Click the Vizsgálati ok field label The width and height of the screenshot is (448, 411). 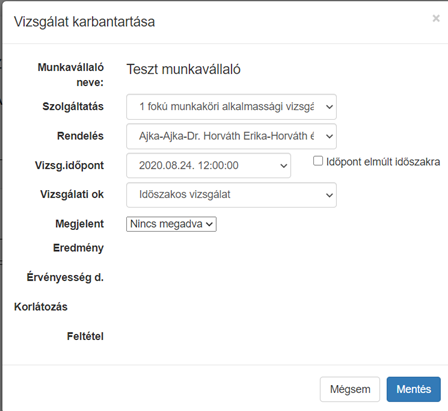[x=72, y=194]
